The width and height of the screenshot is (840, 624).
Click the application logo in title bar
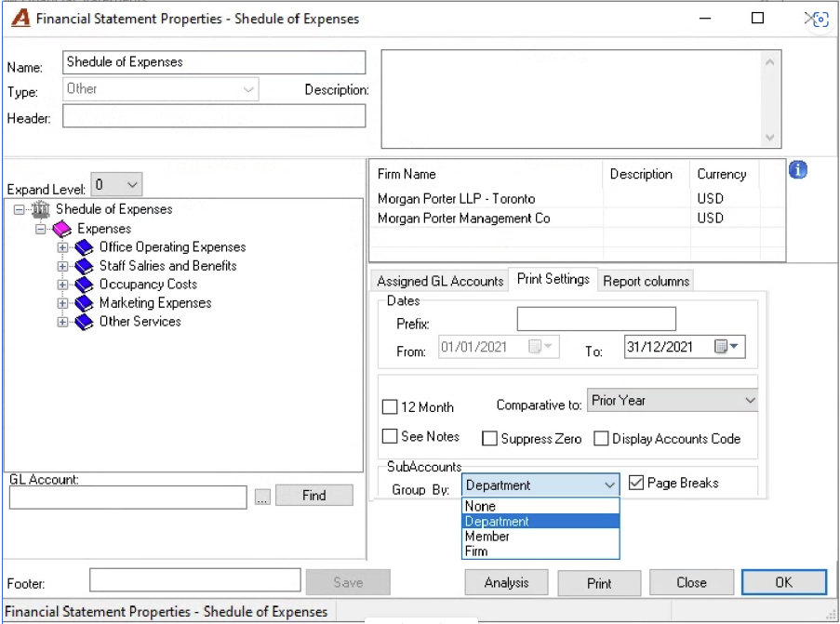click(20, 19)
